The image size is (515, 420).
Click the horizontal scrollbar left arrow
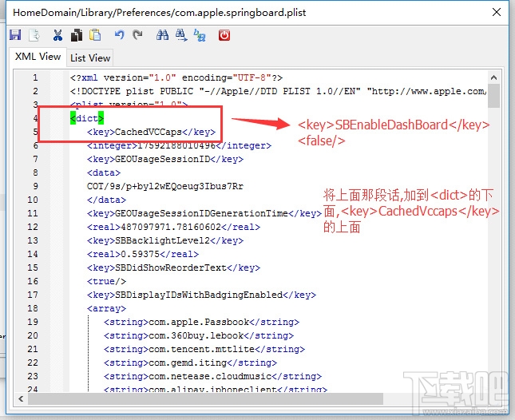(x=21, y=398)
